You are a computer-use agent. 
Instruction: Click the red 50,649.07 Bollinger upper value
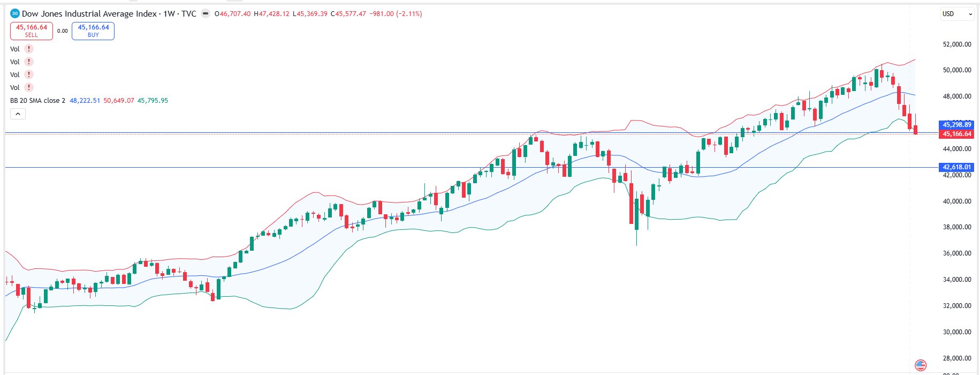pos(119,100)
